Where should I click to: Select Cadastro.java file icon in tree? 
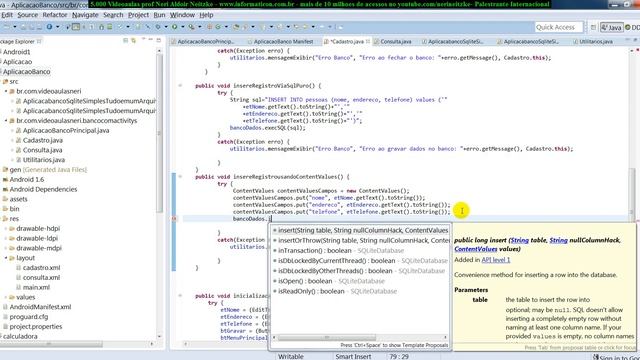click(18, 140)
